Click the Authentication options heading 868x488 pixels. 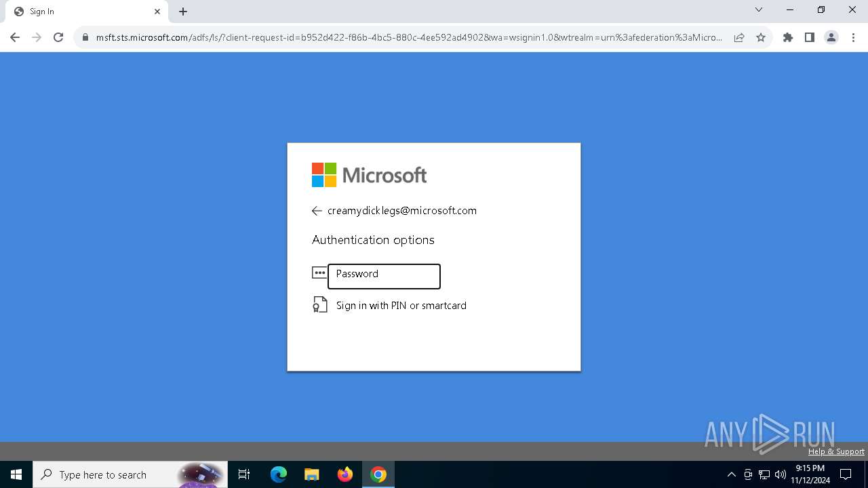tap(373, 240)
